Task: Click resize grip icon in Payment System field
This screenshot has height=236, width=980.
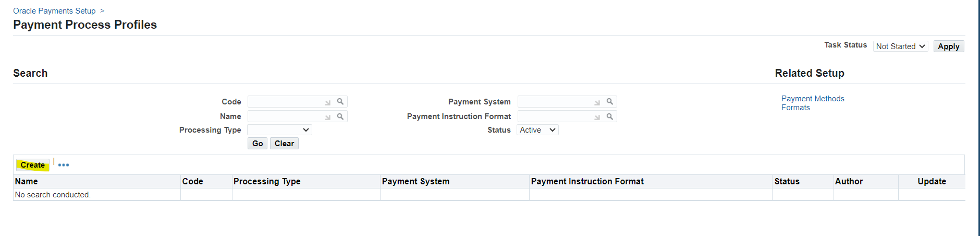Action: coord(597,103)
